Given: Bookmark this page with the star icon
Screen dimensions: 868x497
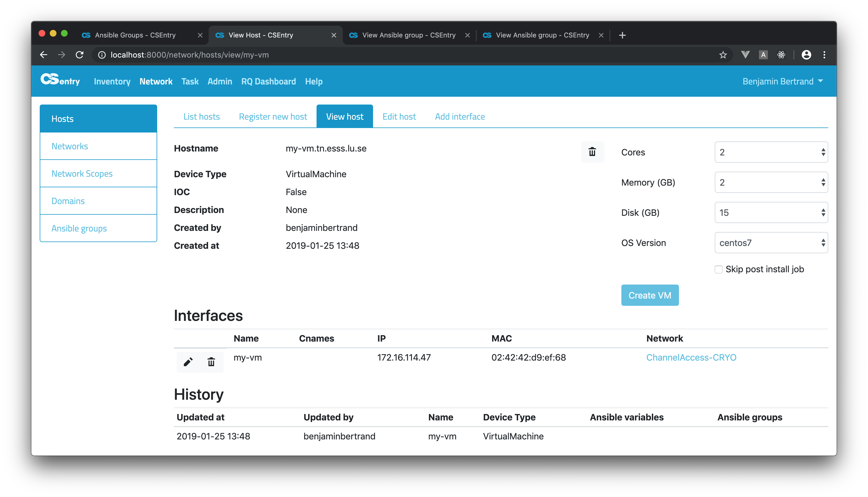Looking at the screenshot, I should [723, 55].
